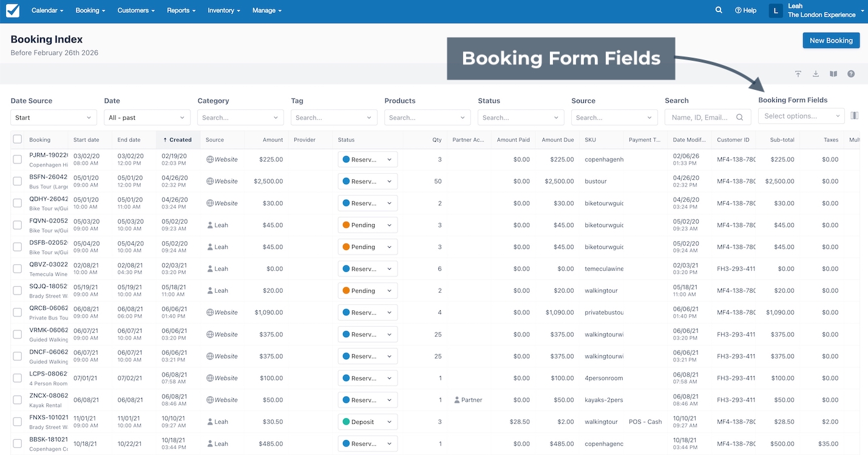The width and height of the screenshot is (868, 455).
Task: Open the Date dropdown showing All - past
Action: pyautogui.click(x=147, y=117)
